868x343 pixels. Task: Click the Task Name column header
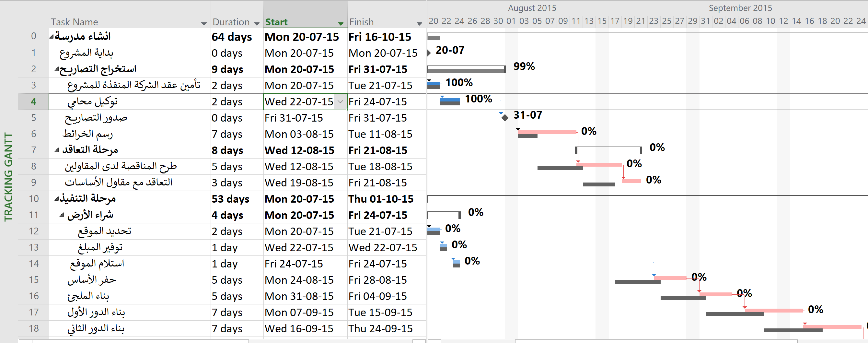pos(125,22)
